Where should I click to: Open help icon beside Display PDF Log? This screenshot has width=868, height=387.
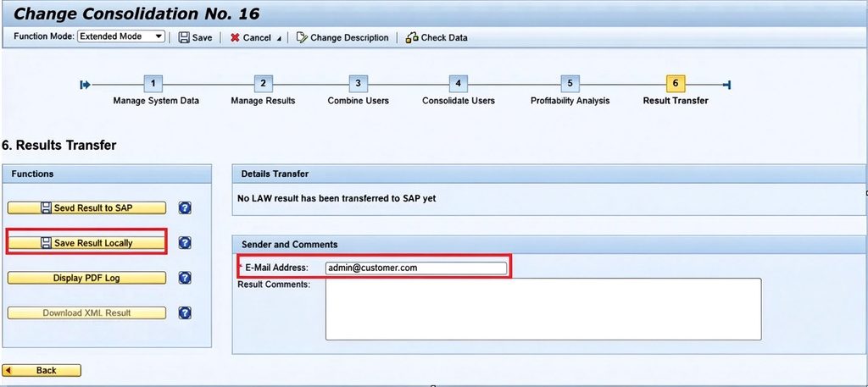tap(185, 278)
